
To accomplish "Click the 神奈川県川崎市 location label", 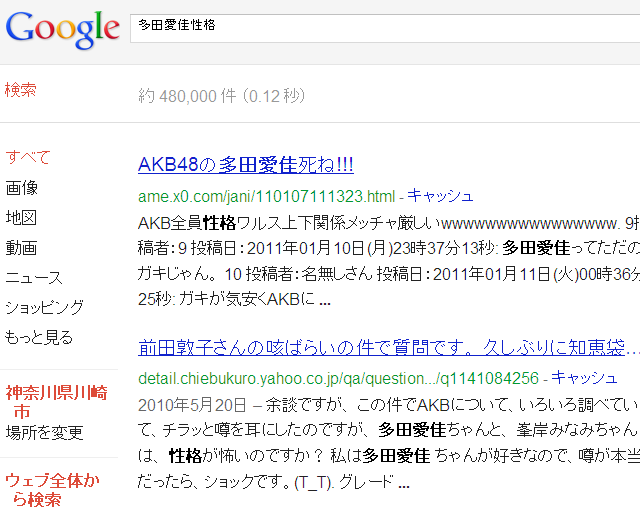I will (56, 402).
